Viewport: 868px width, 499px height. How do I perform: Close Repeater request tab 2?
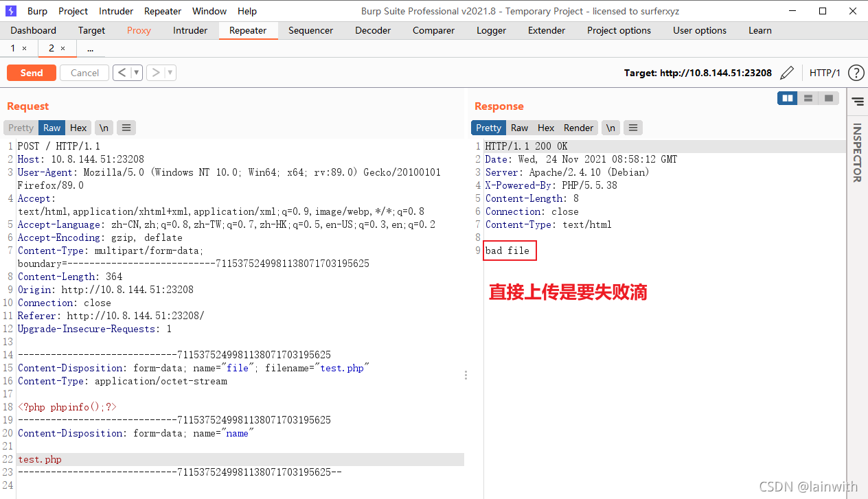(x=62, y=48)
